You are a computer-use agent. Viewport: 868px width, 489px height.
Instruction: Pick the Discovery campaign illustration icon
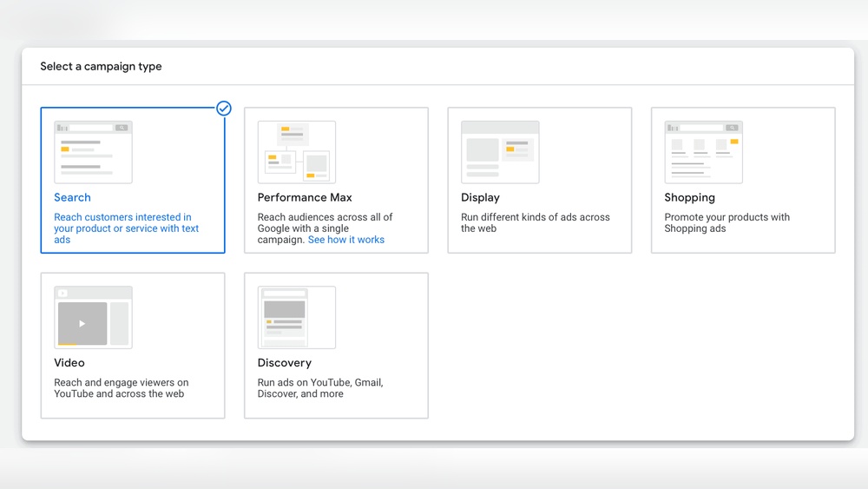click(296, 317)
